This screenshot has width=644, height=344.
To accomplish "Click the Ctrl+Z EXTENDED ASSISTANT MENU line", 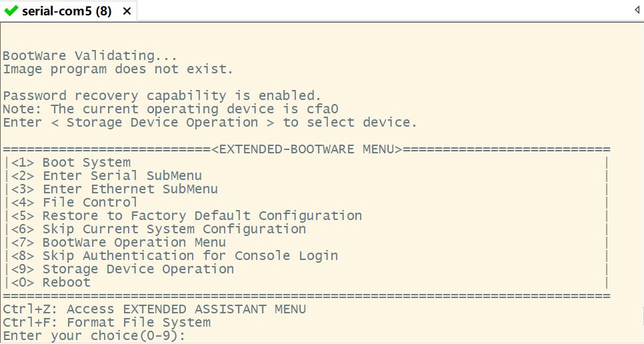I will click(154, 309).
